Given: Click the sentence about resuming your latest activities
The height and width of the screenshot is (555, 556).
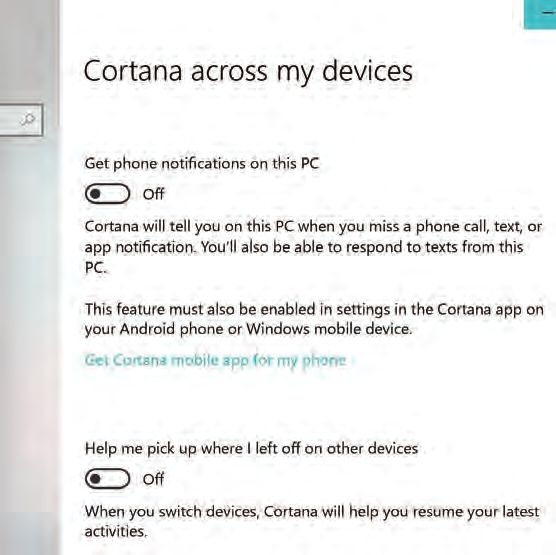Looking at the screenshot, I should [312, 521].
